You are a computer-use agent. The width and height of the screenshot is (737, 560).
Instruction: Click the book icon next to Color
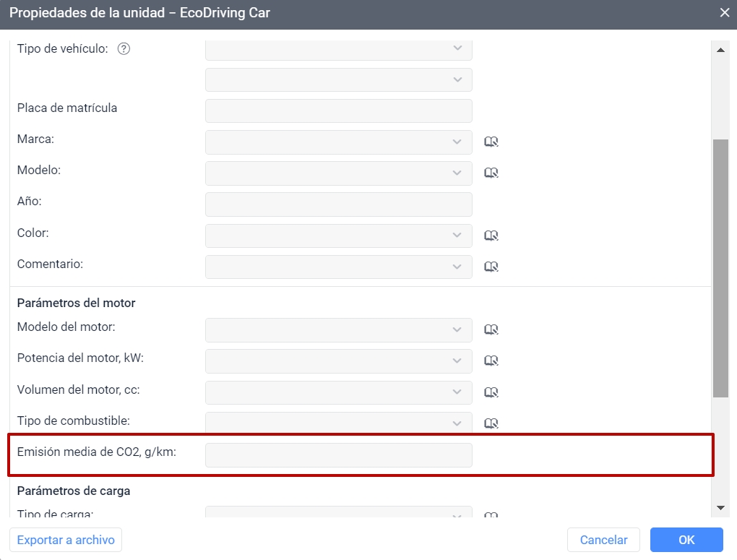(491, 236)
